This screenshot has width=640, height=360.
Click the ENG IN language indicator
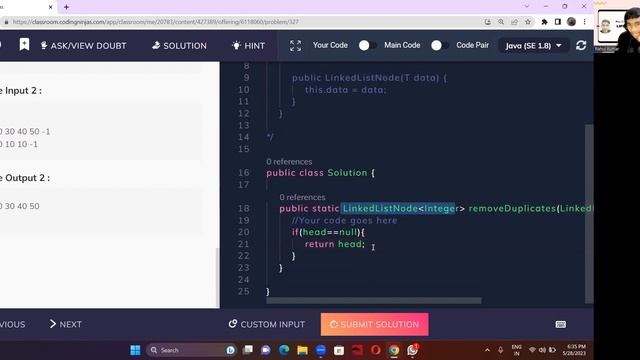click(x=516, y=350)
